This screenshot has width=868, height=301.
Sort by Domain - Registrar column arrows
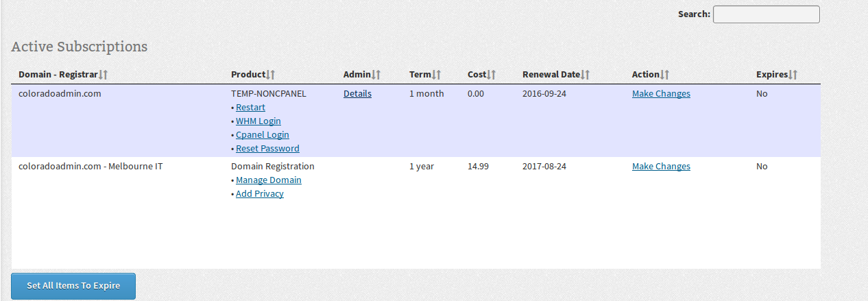[104, 75]
